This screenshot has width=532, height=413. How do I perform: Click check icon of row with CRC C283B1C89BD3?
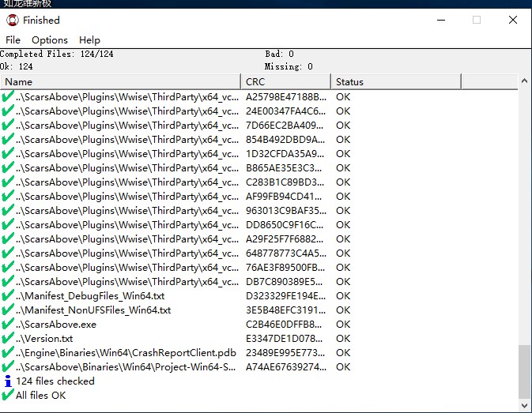[x=7, y=182]
